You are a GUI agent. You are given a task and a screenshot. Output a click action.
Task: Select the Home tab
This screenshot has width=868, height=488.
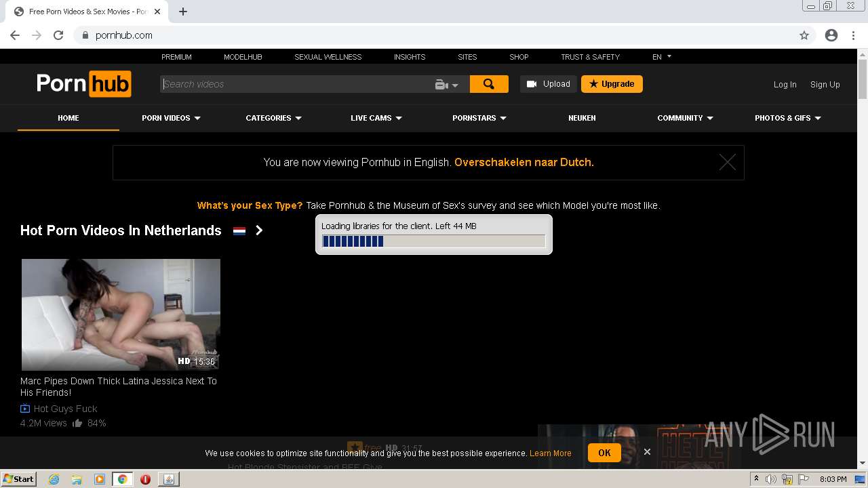pos(68,118)
